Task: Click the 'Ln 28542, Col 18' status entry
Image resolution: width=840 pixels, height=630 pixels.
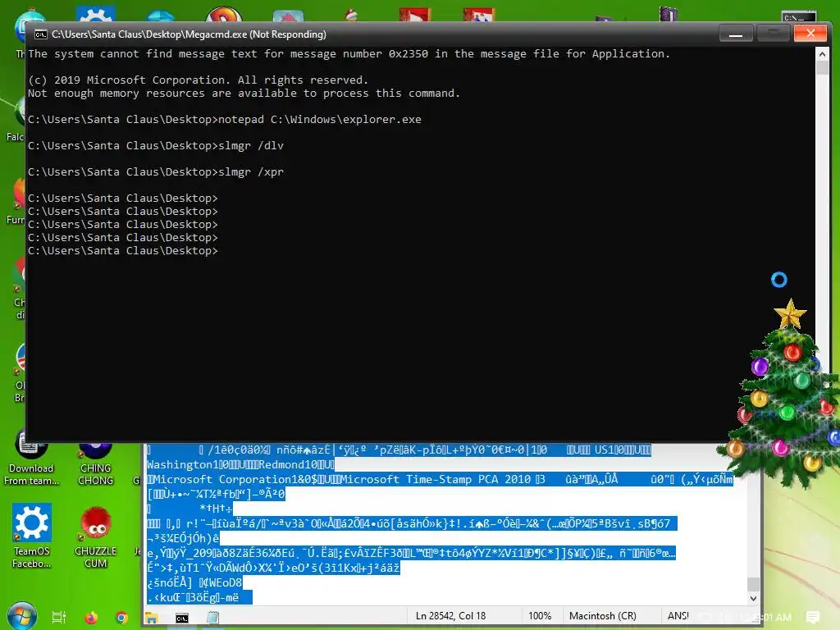Action: click(x=450, y=616)
